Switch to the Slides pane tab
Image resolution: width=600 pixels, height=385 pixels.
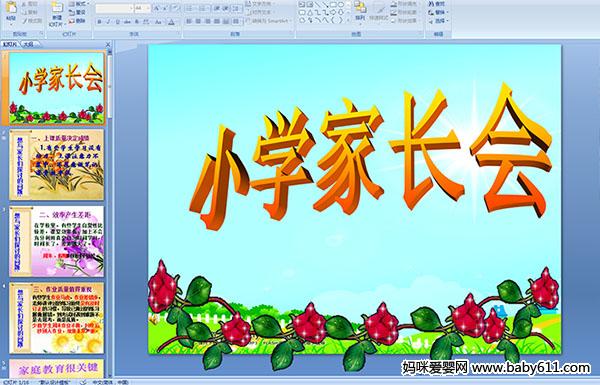(10, 44)
